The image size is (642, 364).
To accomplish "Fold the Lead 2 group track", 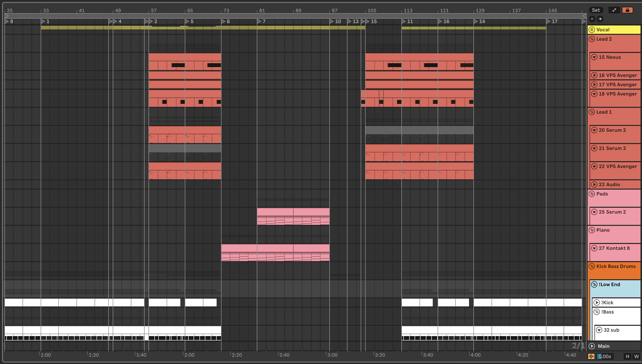I will point(592,39).
